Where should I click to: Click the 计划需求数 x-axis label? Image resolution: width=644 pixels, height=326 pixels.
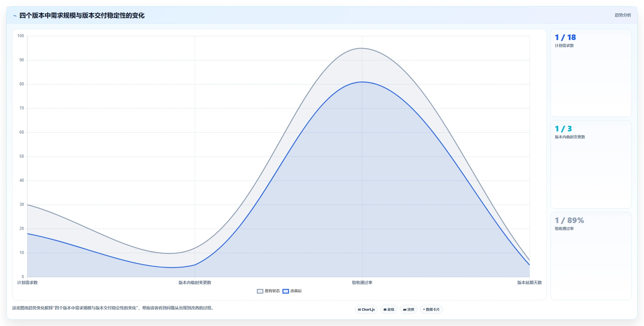(28, 283)
